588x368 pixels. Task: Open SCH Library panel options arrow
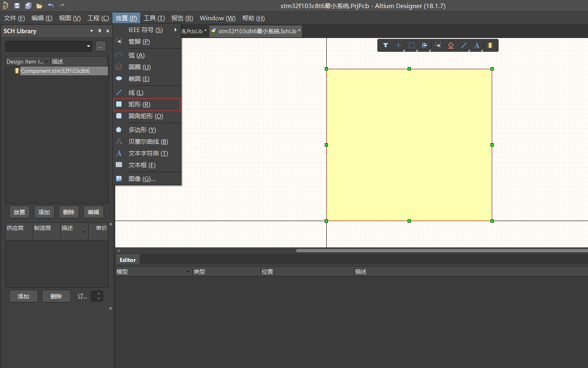(x=91, y=31)
